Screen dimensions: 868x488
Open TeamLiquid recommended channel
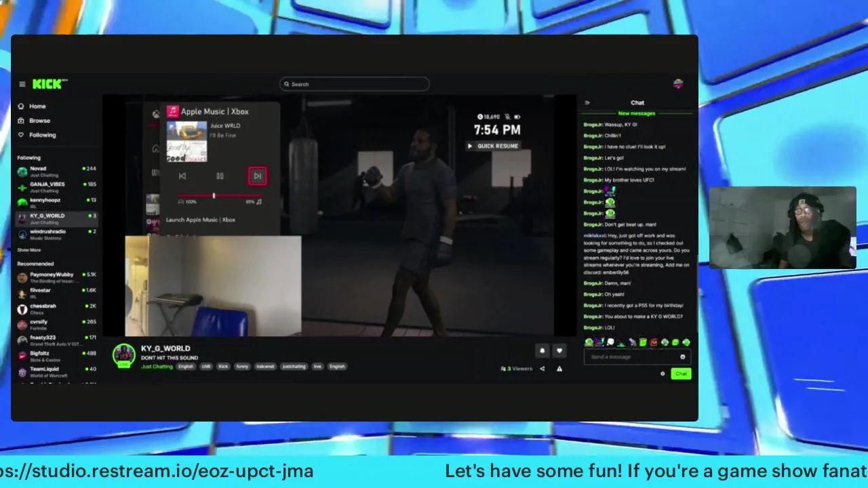click(57, 371)
